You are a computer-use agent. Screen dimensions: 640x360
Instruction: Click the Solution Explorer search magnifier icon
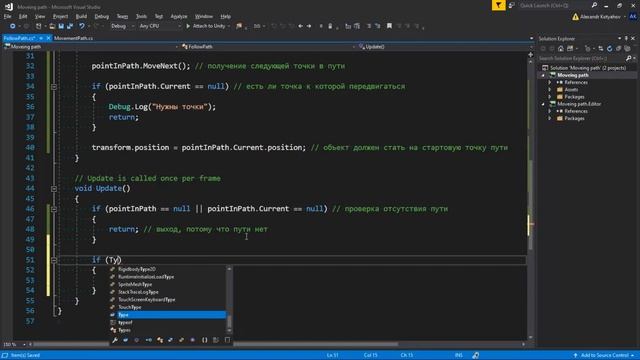[x=629, y=58]
